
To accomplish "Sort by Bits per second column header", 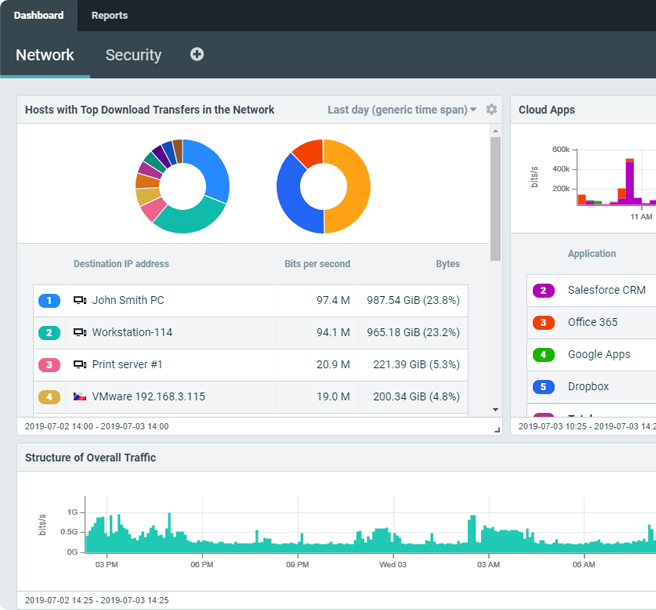I will click(317, 264).
